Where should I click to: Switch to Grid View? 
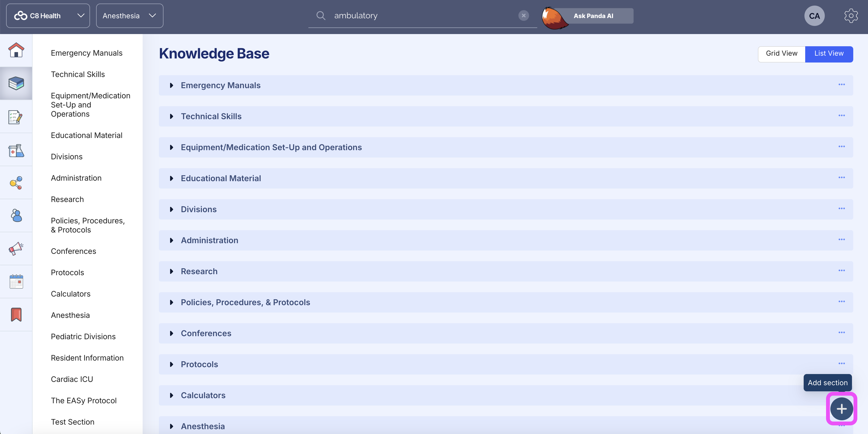coord(781,54)
